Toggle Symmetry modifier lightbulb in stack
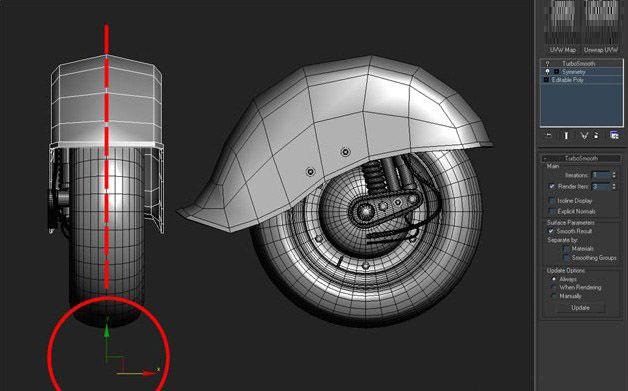628x391 pixels. [x=548, y=72]
